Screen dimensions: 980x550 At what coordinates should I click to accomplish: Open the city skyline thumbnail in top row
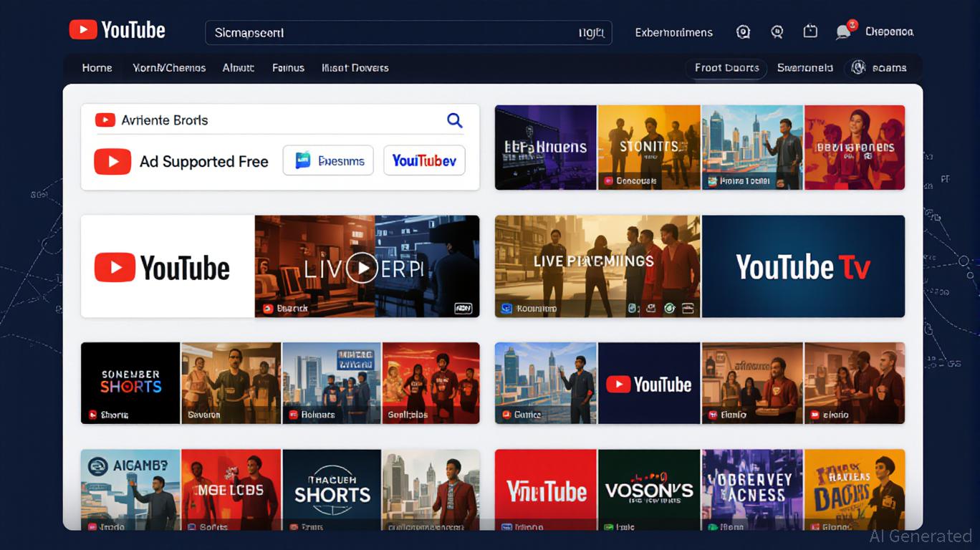point(753,148)
